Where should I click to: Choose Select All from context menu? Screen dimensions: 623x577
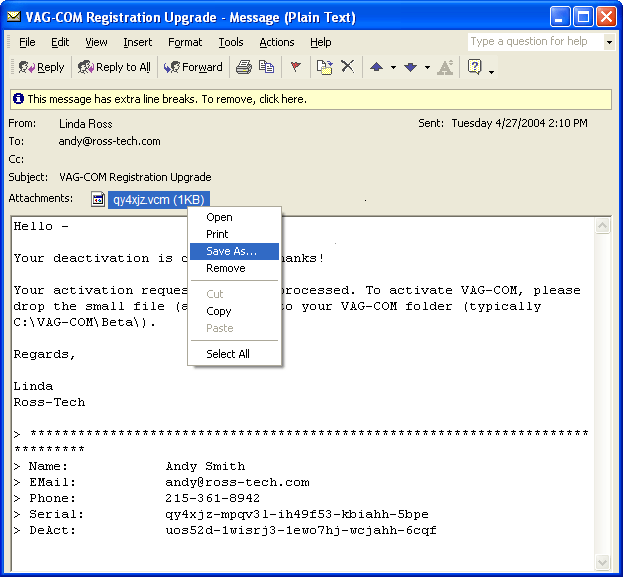point(234,354)
